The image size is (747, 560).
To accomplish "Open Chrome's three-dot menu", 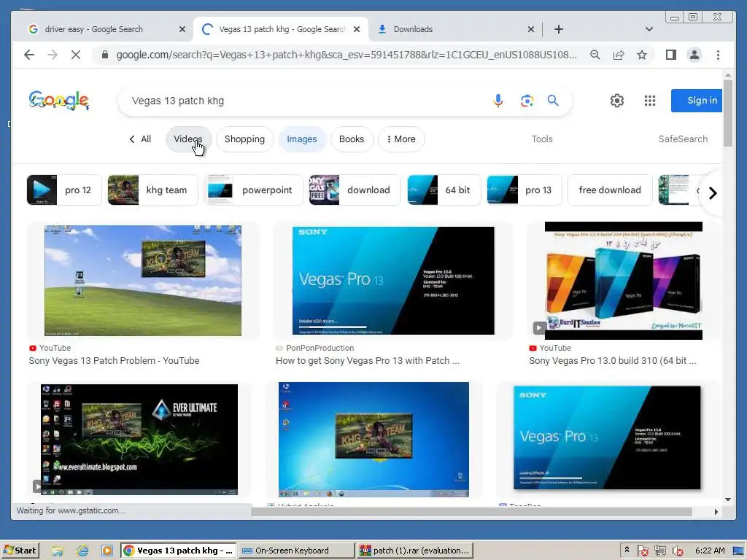I will (718, 55).
